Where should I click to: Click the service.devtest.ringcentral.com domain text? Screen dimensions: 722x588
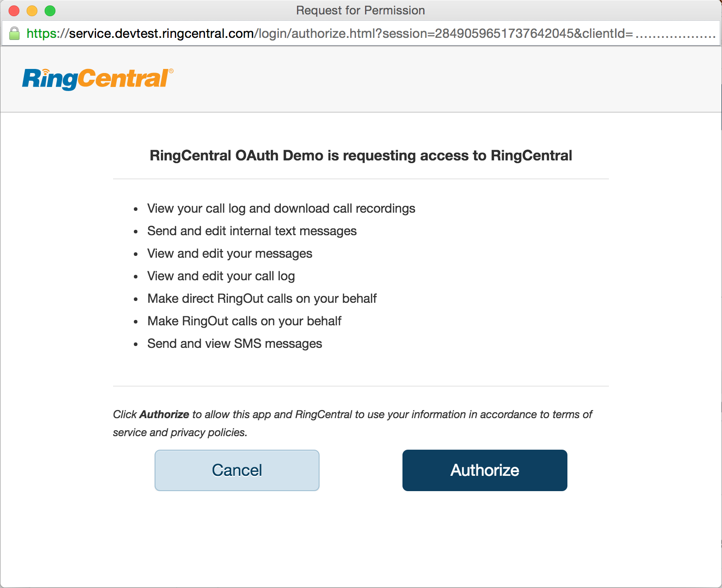coord(161,33)
